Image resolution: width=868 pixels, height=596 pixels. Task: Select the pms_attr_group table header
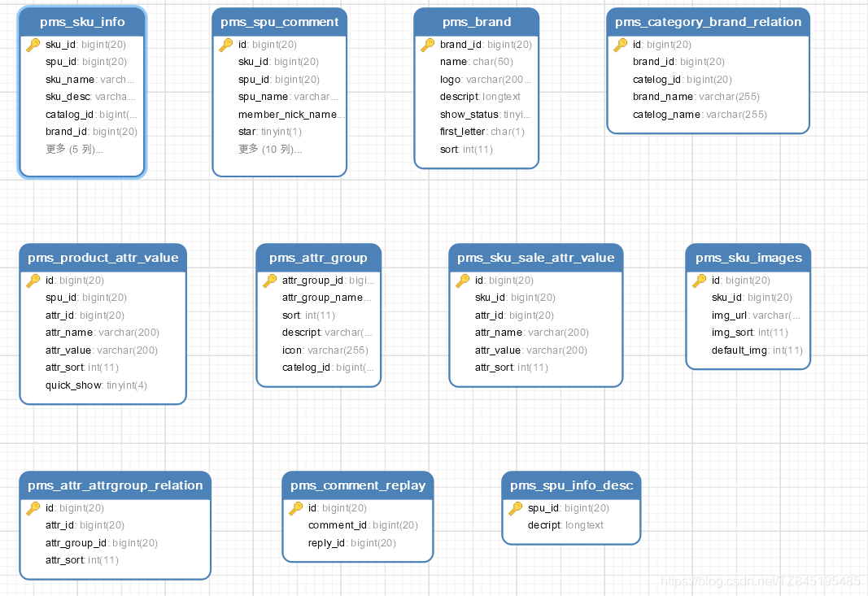pos(318,258)
